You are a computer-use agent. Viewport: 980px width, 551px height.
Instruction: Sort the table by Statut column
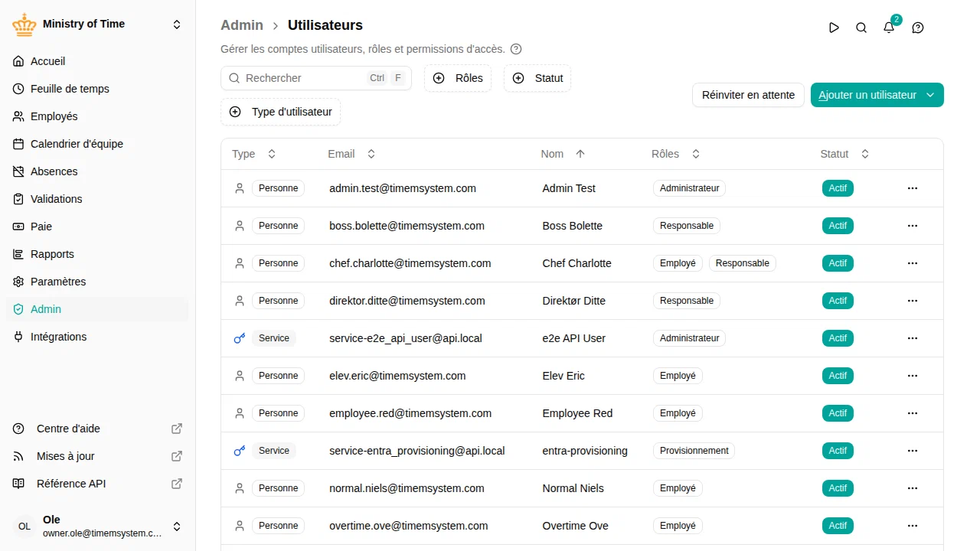(844, 154)
